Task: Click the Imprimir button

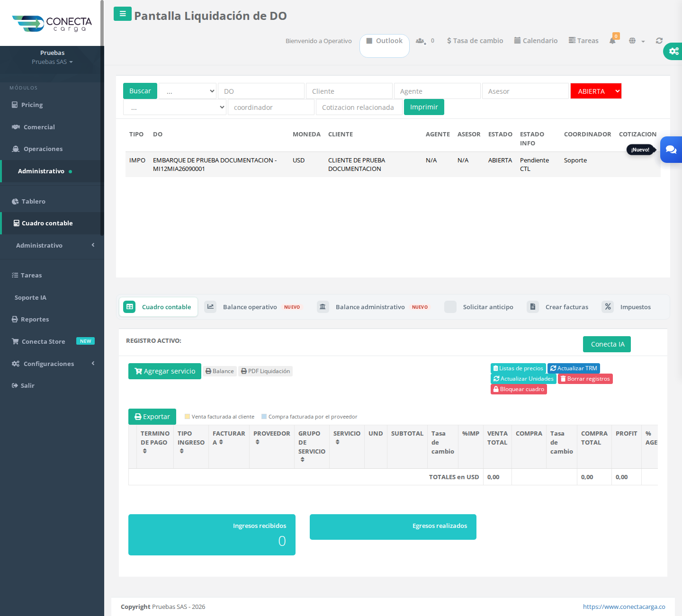Action: click(424, 107)
